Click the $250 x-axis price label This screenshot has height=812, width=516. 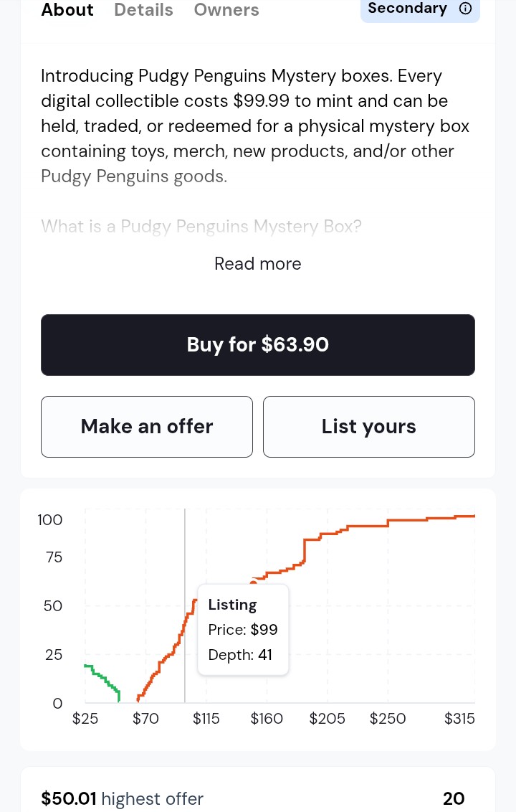[388, 719]
